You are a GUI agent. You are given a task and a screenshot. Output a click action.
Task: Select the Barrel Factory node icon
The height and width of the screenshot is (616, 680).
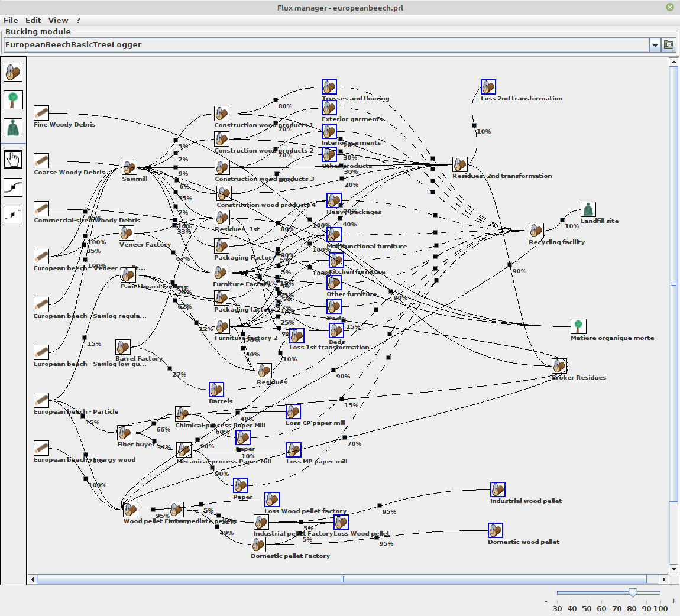point(123,347)
